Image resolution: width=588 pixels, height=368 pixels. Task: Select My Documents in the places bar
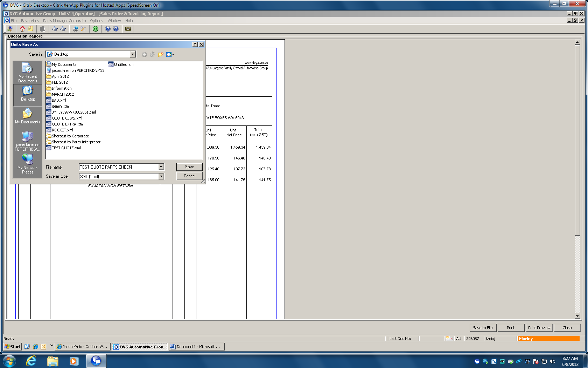tap(28, 116)
